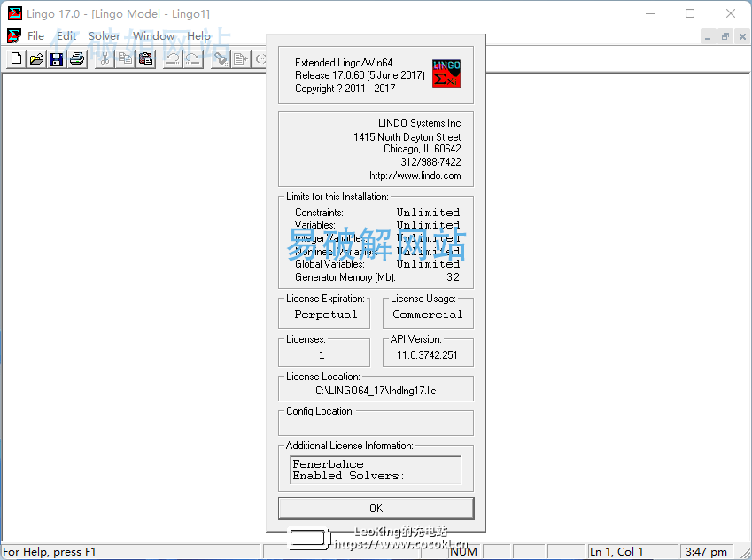Click the Paste clipboard icon

pos(145,59)
